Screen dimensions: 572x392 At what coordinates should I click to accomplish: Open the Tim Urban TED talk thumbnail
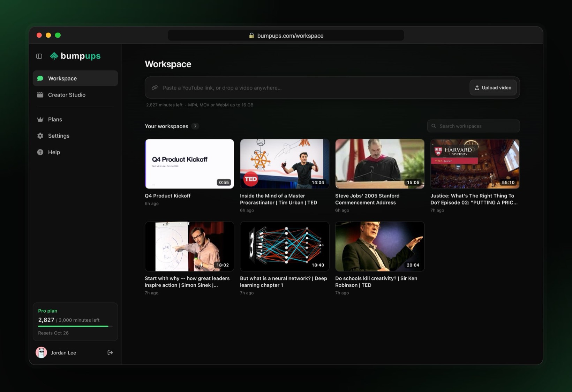285,164
